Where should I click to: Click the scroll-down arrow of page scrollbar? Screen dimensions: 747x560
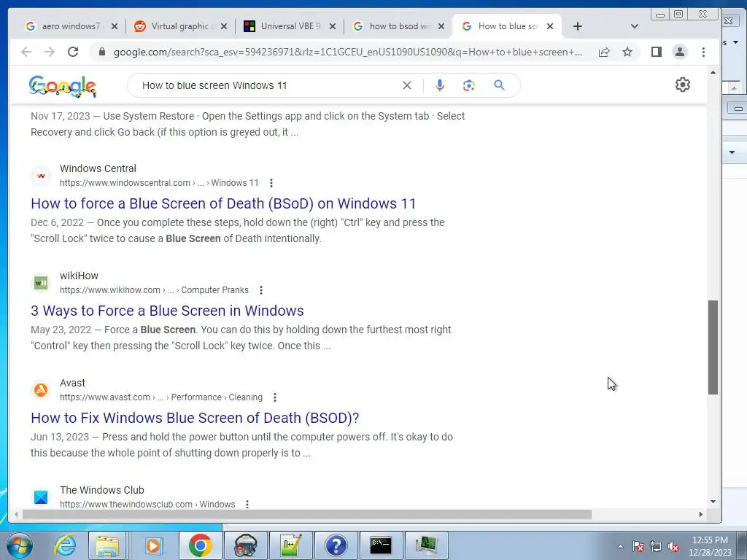tap(713, 502)
